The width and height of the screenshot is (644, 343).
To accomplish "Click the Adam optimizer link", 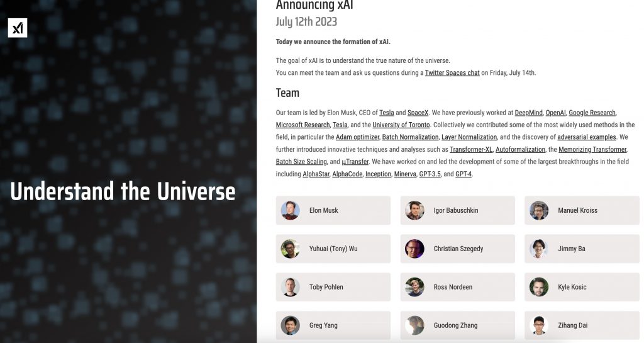I will (x=357, y=137).
